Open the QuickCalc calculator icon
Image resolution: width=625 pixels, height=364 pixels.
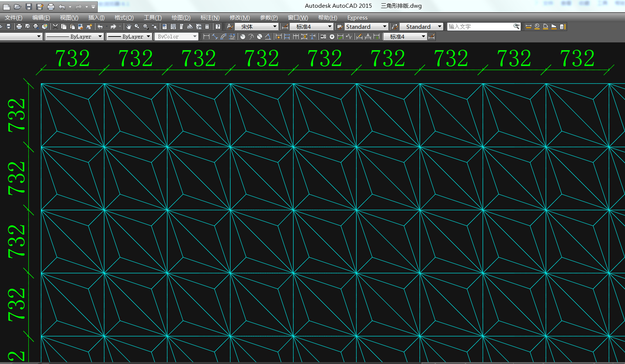[207, 27]
